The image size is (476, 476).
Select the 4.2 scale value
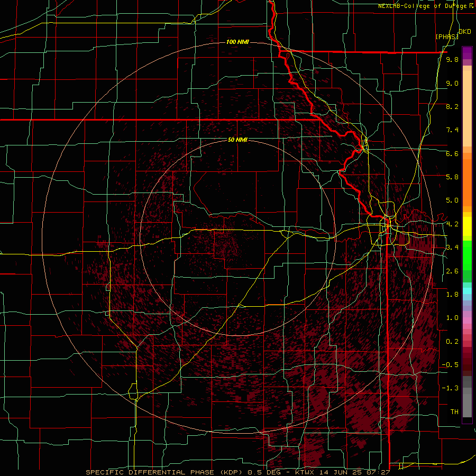coord(452,224)
